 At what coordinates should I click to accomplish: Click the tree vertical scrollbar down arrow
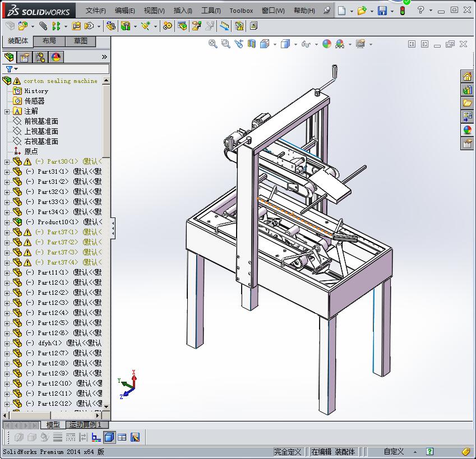107,406
